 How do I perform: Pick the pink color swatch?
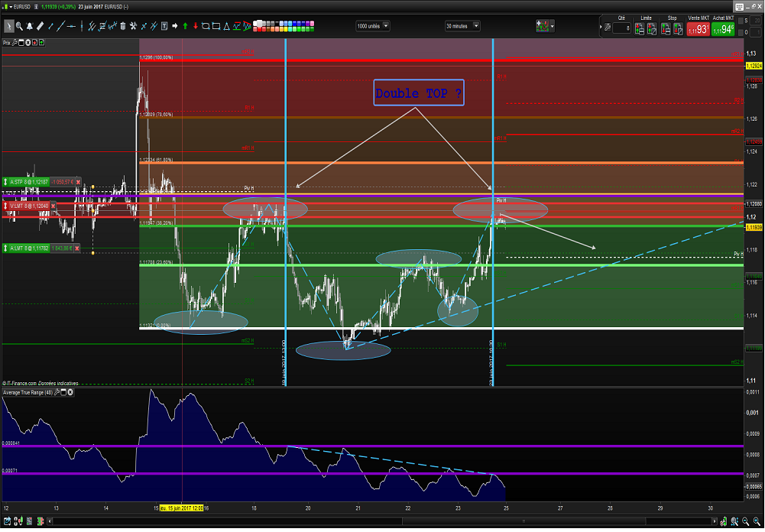tap(313, 24)
